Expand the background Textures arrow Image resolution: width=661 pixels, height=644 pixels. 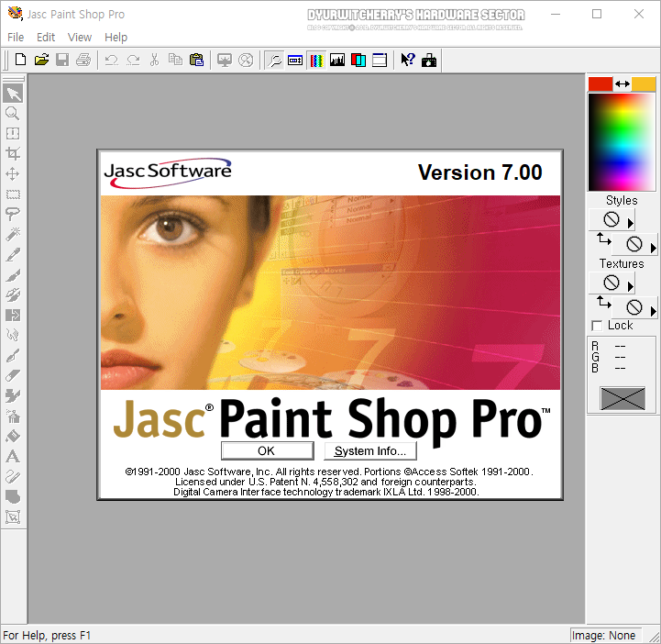click(x=653, y=311)
